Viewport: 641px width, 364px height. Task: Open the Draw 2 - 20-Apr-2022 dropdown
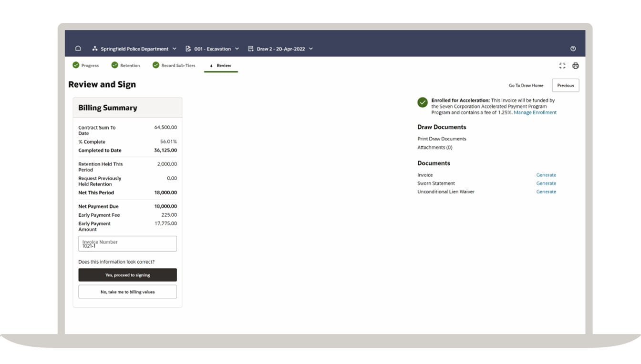[x=310, y=48]
